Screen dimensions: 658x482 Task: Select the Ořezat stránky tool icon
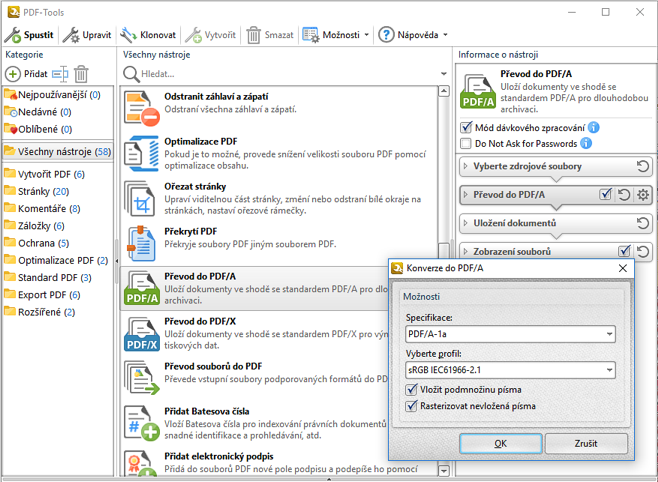tap(140, 197)
